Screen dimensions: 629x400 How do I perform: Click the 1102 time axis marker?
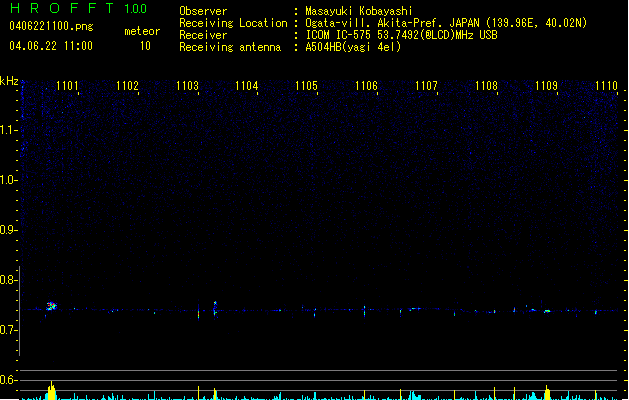pos(127,86)
